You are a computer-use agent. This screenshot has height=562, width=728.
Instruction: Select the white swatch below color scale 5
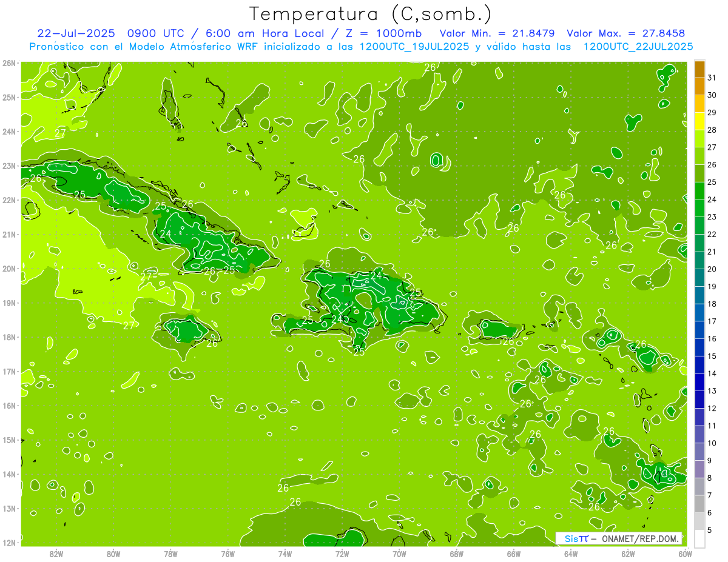pos(699,538)
